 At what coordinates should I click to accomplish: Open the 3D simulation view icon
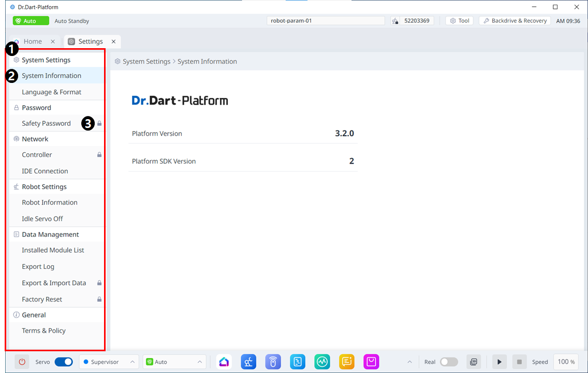click(473, 362)
